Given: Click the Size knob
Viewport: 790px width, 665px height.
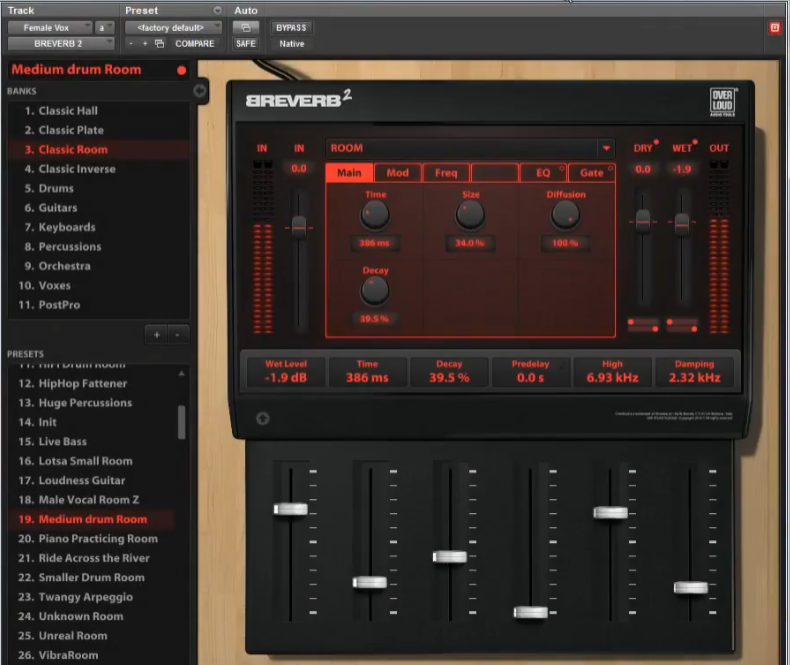Looking at the screenshot, I should coord(470,215).
